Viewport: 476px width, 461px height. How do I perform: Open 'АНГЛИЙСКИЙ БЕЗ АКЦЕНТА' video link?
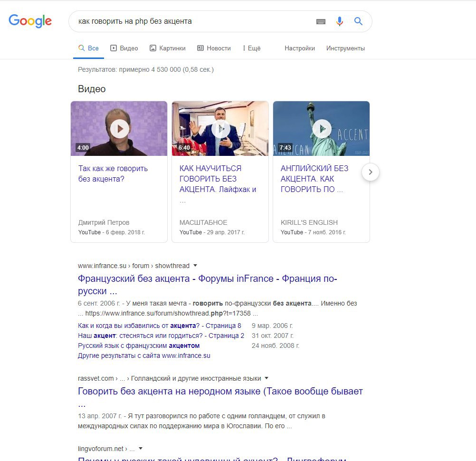pos(314,179)
